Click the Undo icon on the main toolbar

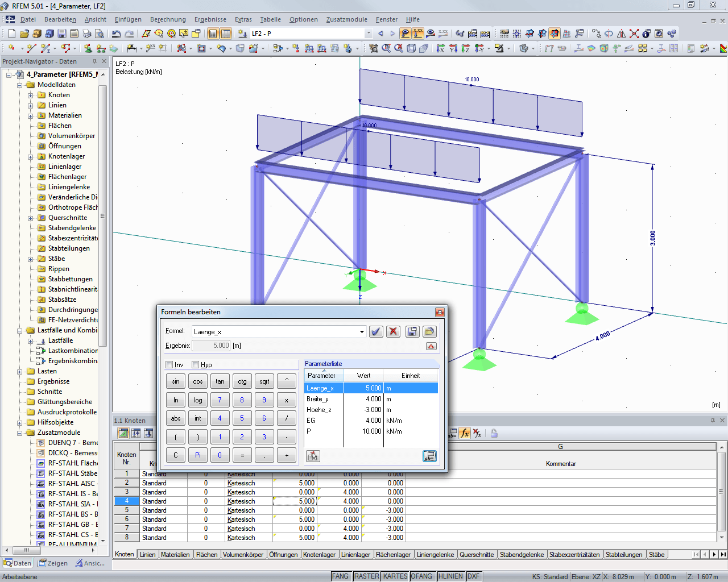click(116, 33)
